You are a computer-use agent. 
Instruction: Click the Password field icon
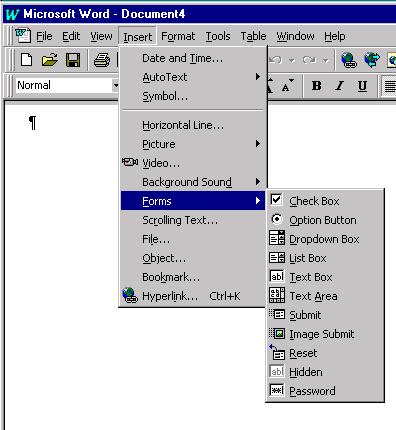[x=277, y=390]
